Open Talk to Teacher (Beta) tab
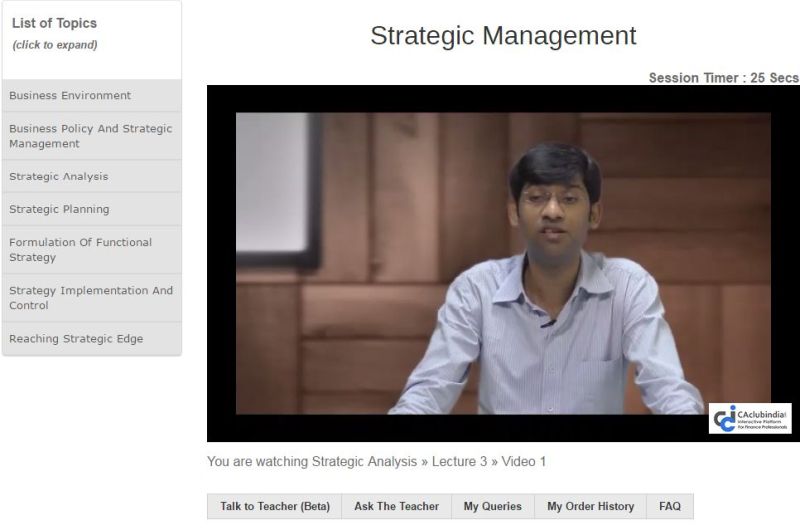The image size is (800, 530). [x=274, y=507]
